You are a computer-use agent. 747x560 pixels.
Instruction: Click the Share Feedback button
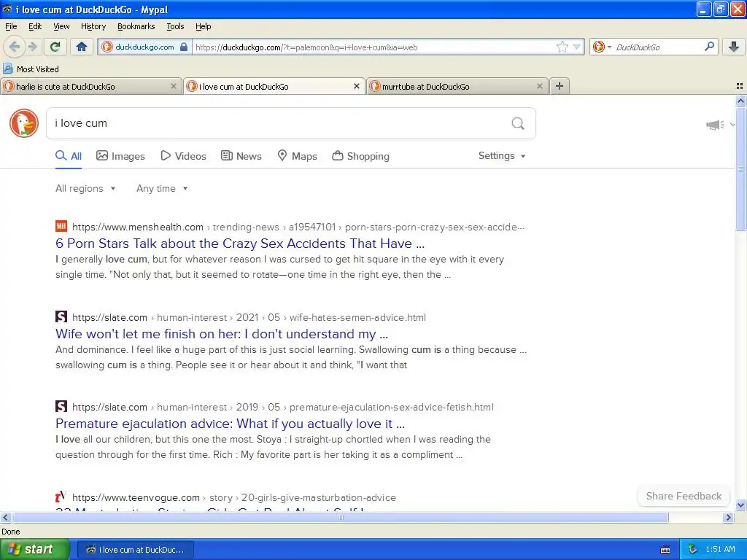(x=684, y=496)
